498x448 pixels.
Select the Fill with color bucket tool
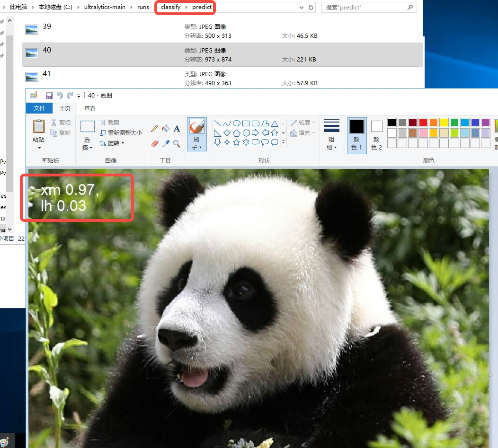click(166, 129)
